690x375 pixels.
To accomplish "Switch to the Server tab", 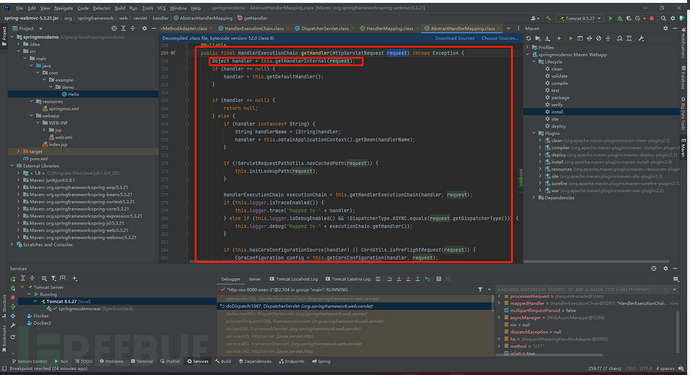I will point(255,279).
